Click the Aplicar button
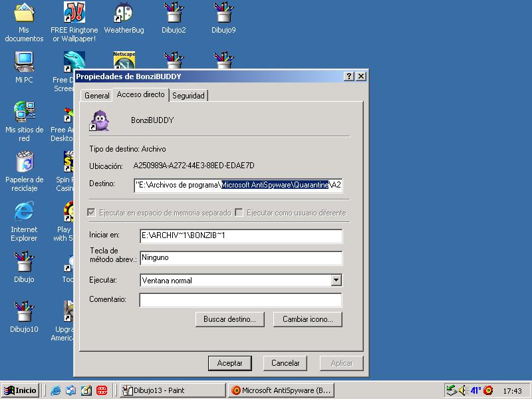532x399 pixels. point(342,363)
